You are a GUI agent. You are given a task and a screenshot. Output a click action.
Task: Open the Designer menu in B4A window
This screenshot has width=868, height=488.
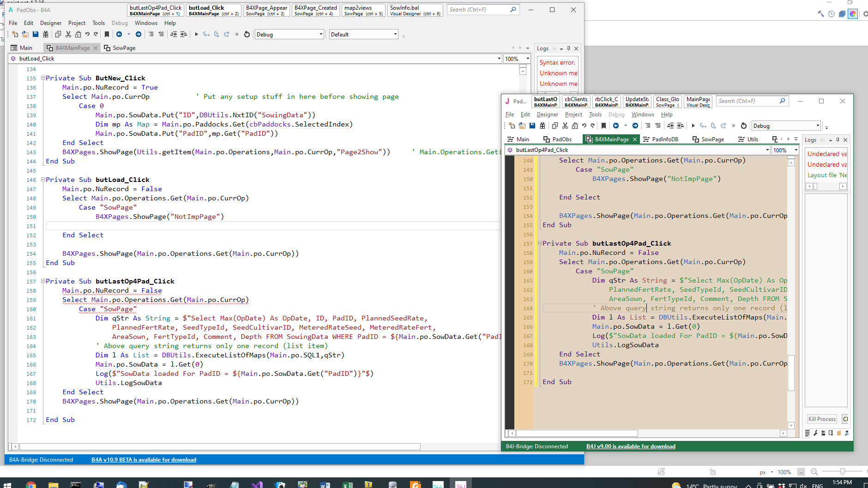50,23
